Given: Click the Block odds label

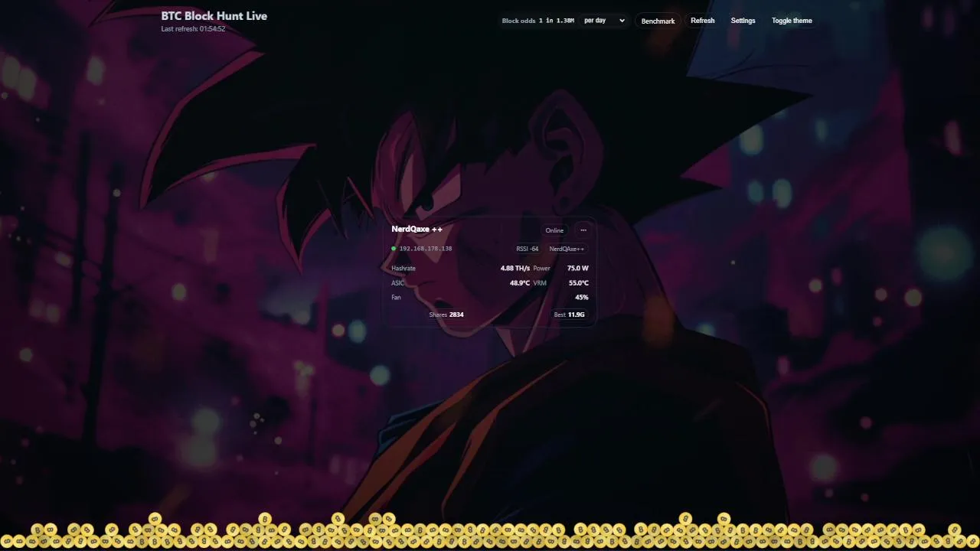Looking at the screenshot, I should click(x=518, y=21).
